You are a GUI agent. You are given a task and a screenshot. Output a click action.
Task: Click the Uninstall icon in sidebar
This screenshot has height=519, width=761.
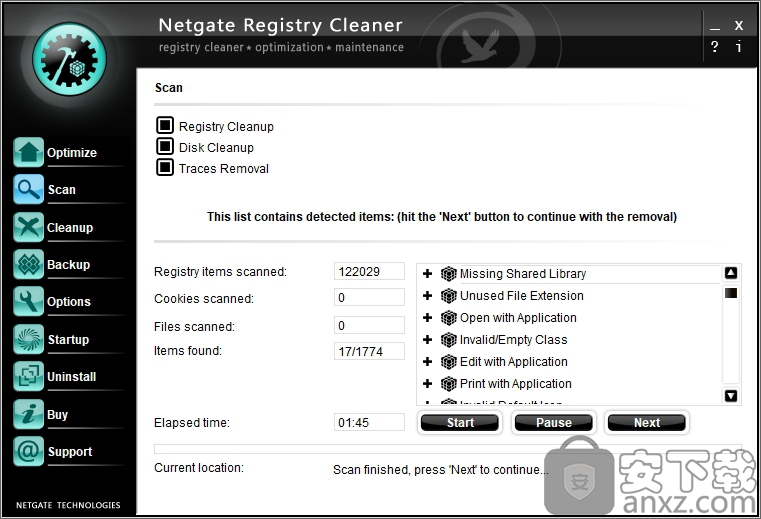[x=29, y=376]
